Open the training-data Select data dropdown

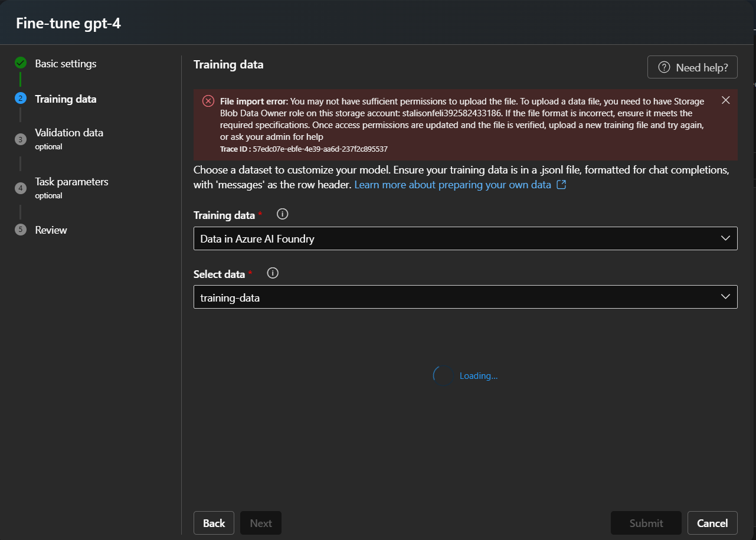point(466,297)
